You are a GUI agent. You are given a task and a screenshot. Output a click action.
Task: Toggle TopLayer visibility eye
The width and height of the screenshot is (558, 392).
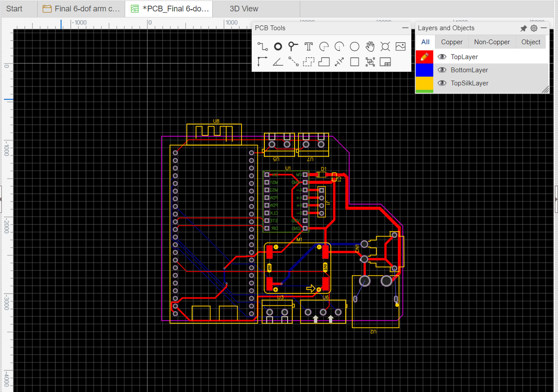[x=442, y=57]
